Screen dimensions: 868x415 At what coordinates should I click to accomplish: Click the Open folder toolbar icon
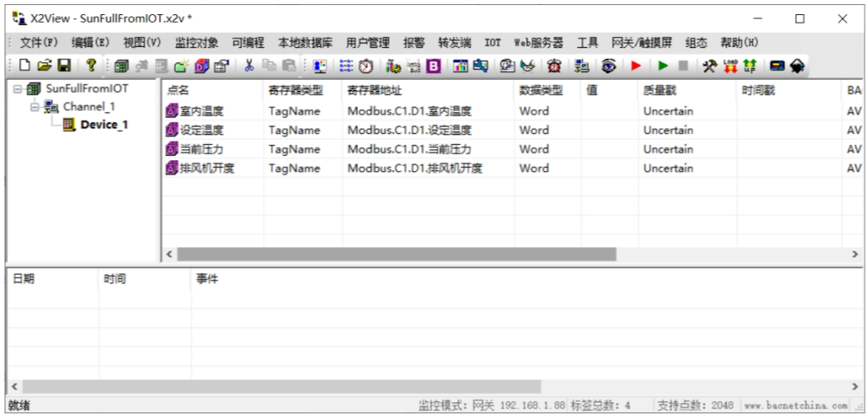[44, 66]
